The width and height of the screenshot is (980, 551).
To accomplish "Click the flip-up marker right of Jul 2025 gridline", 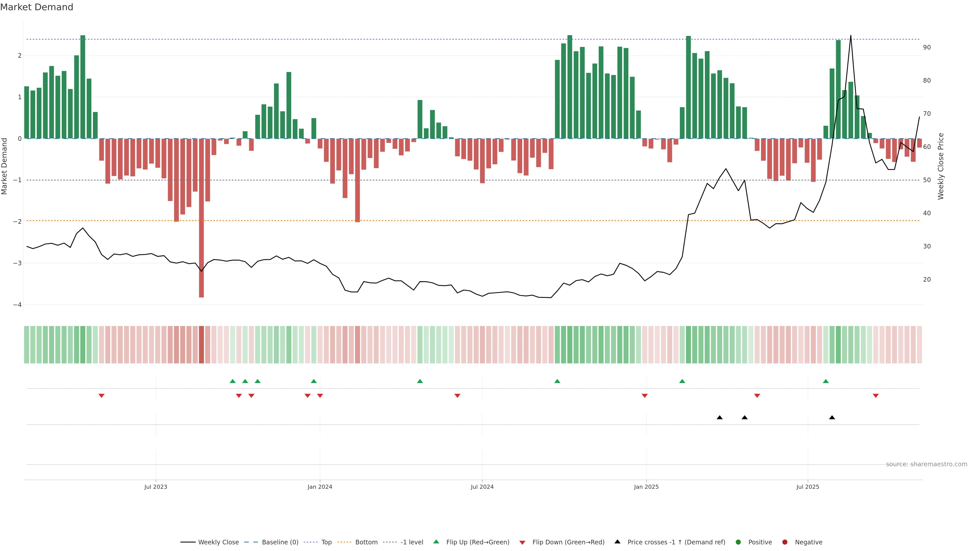I will (826, 381).
